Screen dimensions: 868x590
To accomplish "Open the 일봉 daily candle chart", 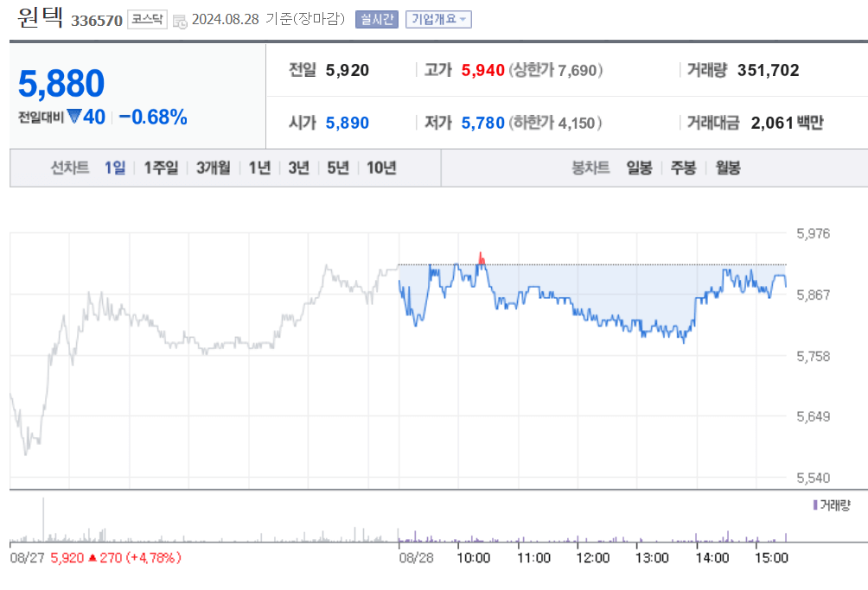I will point(640,168).
